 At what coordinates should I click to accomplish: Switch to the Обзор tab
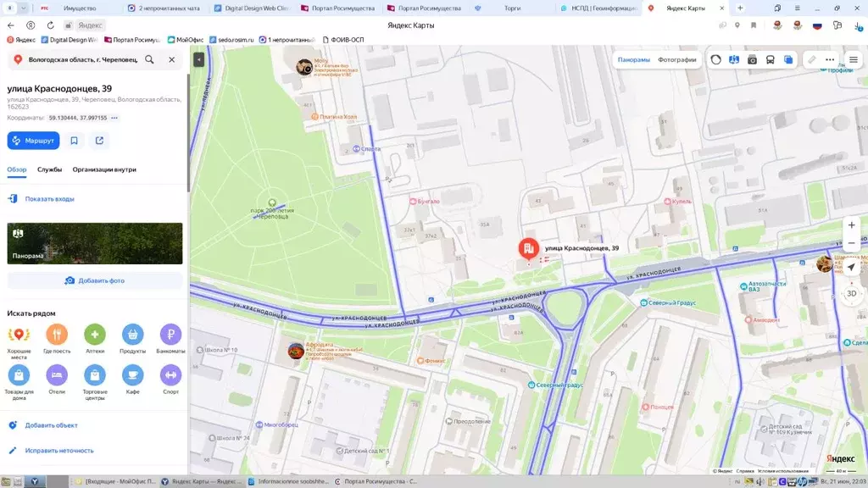pyautogui.click(x=17, y=169)
